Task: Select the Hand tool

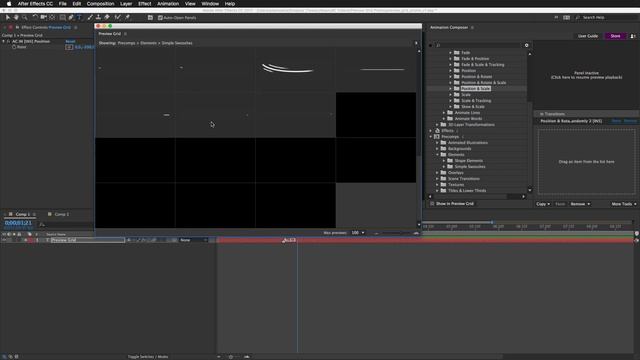Action: (x=16, y=18)
